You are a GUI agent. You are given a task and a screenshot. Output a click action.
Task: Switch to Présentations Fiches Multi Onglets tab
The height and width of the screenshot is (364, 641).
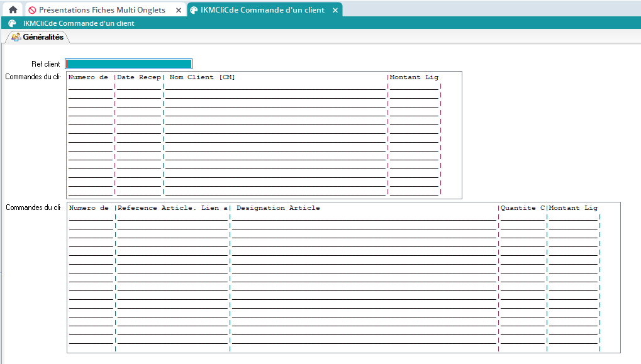[x=102, y=10]
